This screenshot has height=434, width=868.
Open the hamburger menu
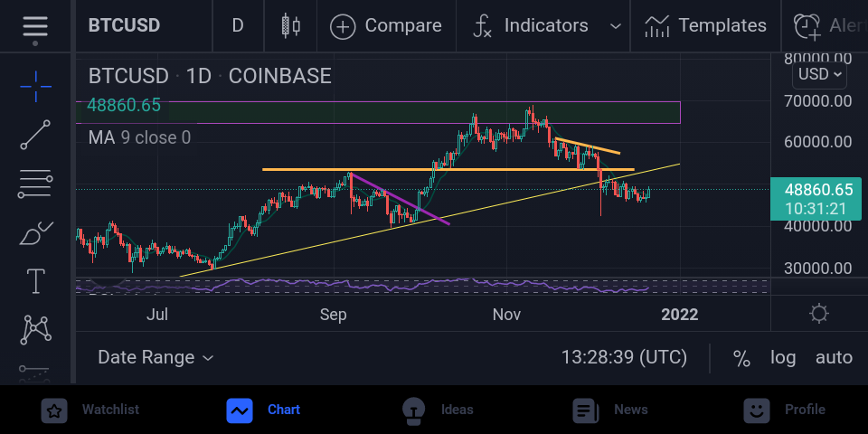click(x=35, y=26)
